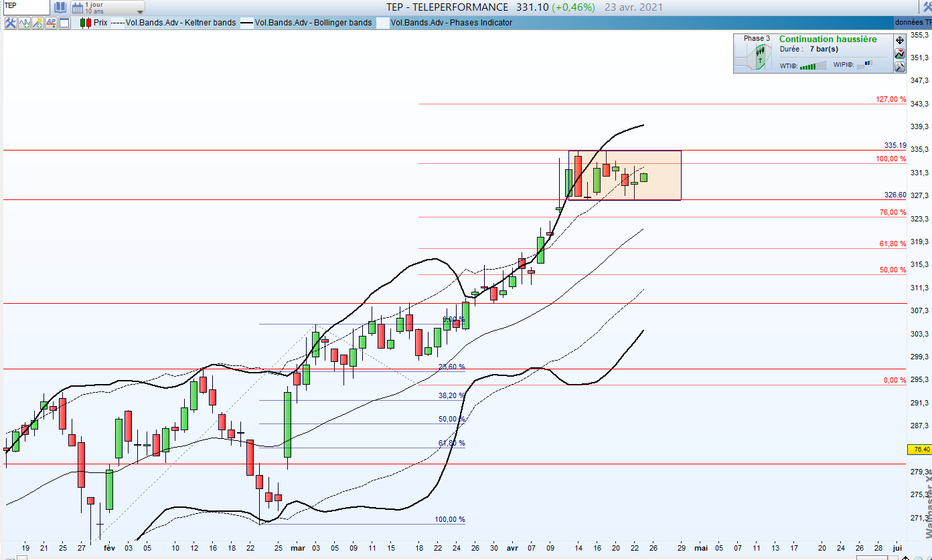Click the Prix legend label
The image size is (932, 560).
pyautogui.click(x=100, y=23)
